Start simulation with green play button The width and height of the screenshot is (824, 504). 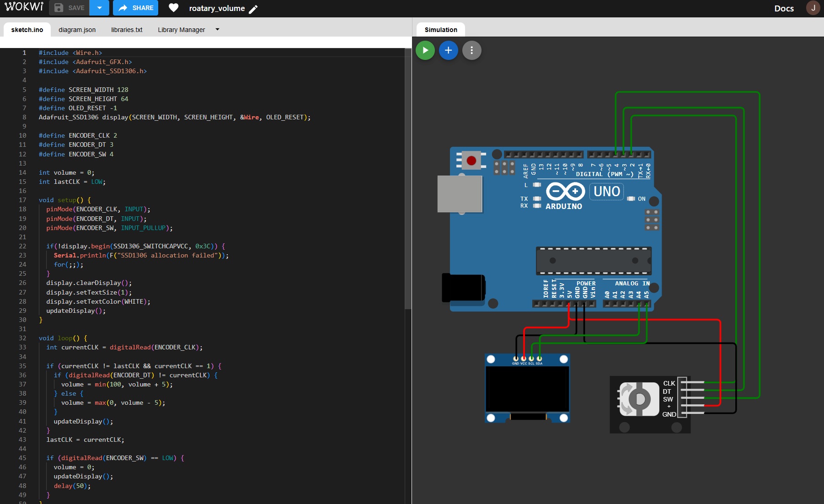[x=425, y=50]
